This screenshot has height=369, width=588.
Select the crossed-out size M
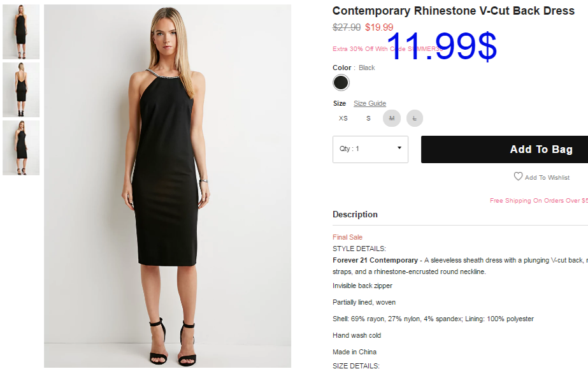click(x=392, y=118)
